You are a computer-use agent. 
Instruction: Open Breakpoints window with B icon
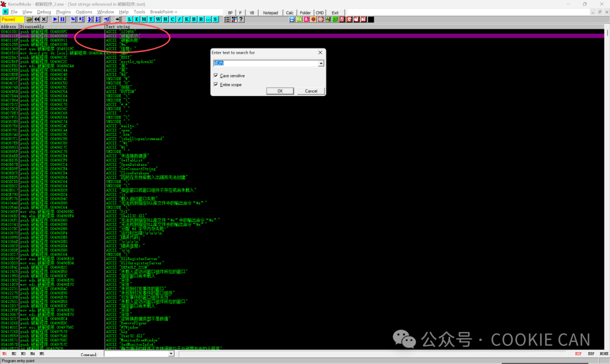tap(194, 19)
